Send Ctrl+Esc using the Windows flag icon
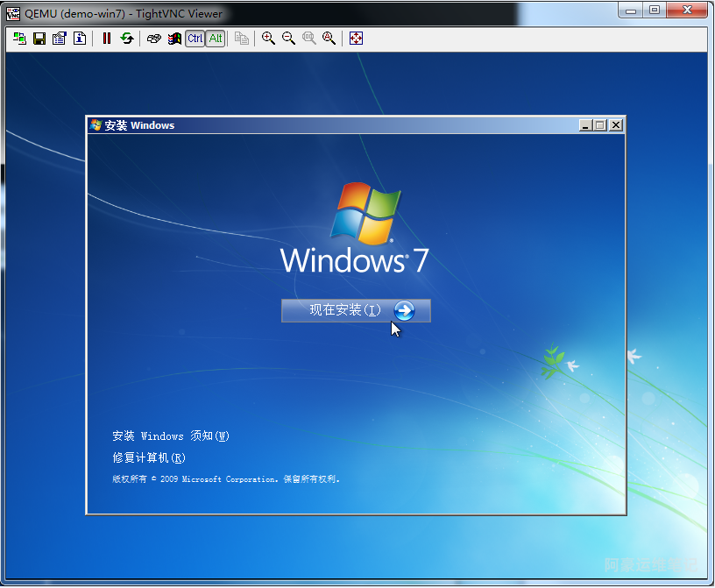This screenshot has width=715, height=588. [174, 39]
